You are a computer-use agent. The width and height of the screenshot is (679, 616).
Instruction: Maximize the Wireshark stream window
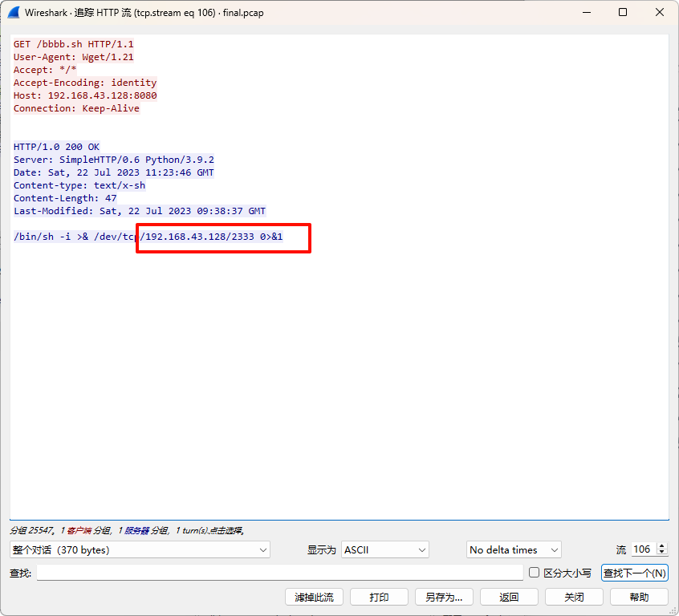pyautogui.click(x=623, y=12)
